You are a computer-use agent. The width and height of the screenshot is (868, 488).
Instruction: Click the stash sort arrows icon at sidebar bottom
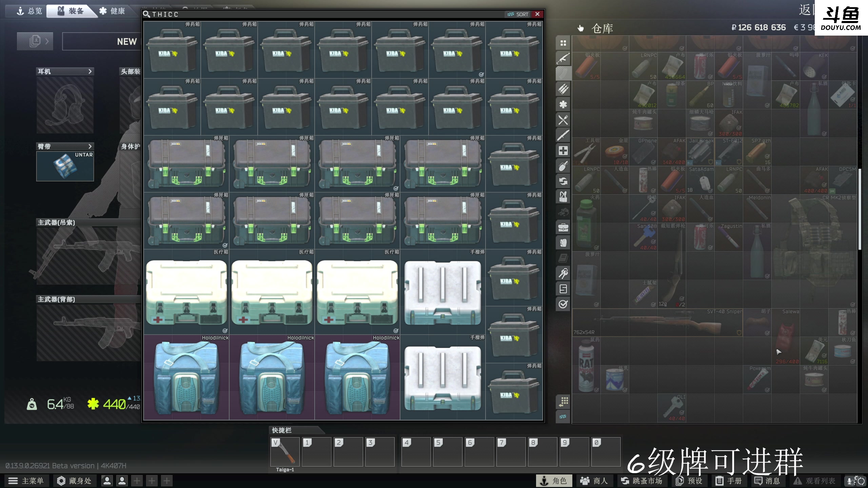pos(563,416)
